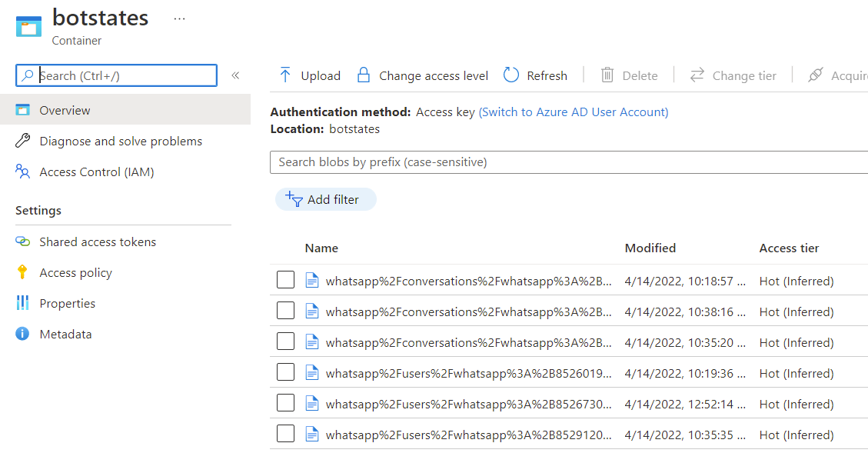The height and width of the screenshot is (473, 868).
Task: Click the Upload button label
Action: pyautogui.click(x=321, y=75)
